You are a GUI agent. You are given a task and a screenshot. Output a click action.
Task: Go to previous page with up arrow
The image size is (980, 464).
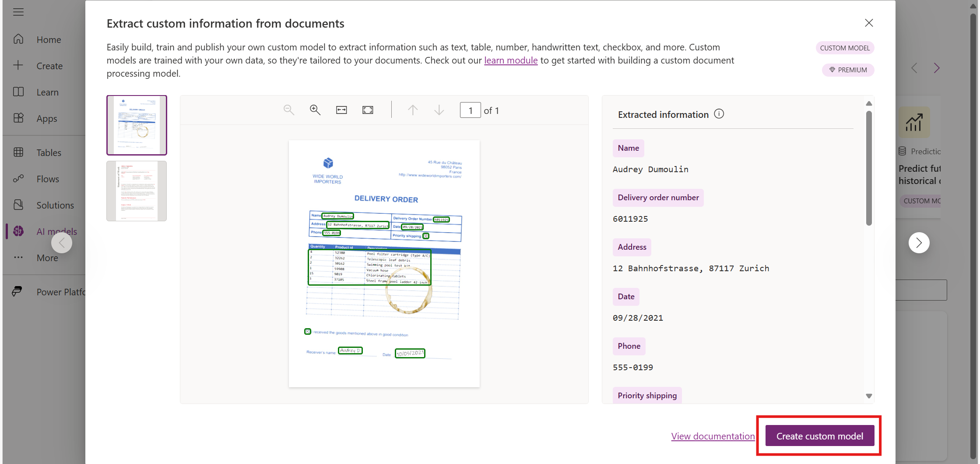(x=413, y=110)
